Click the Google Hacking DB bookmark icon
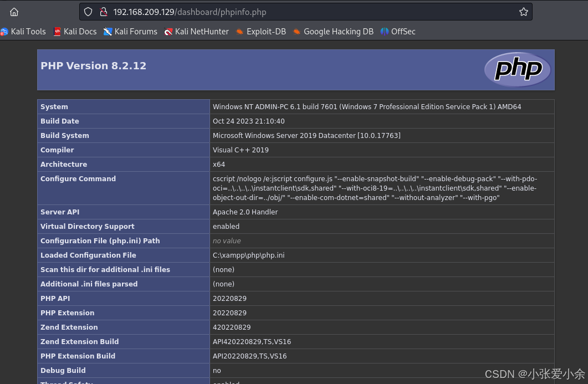Screen dimensions: 588x384 [296, 32]
